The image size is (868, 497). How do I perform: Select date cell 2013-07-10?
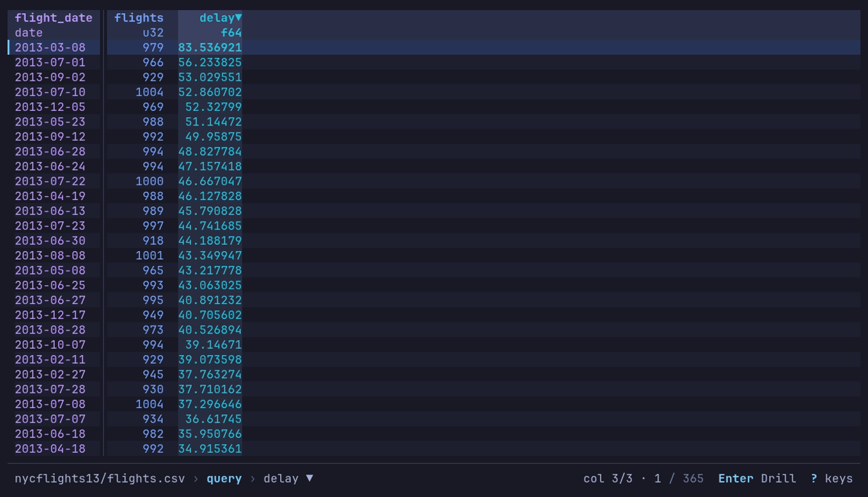(50, 92)
